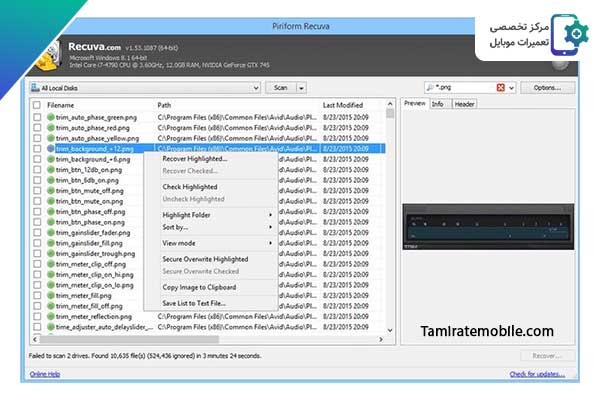Click the status icon of trim_meter_fill_off.png
This screenshot has height=400, width=600.
click(x=51, y=306)
